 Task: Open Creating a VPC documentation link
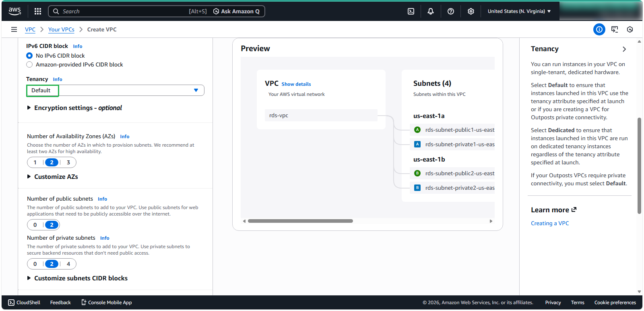550,223
